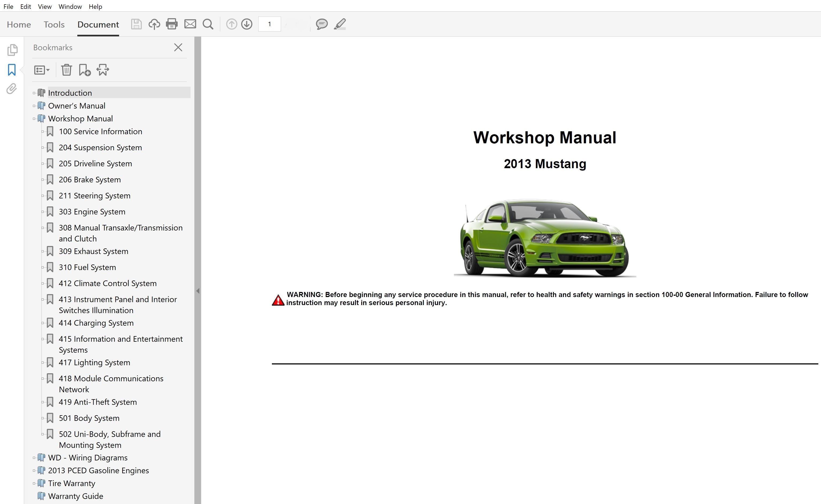Image resolution: width=821 pixels, height=504 pixels.
Task: Open the Attachments paperclip panel
Action: [x=12, y=89]
